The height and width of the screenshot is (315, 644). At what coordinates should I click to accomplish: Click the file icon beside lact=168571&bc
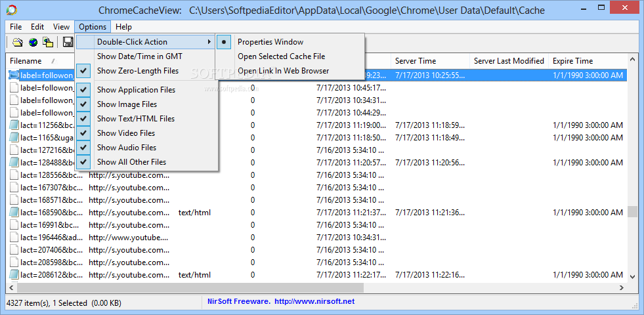click(14, 200)
